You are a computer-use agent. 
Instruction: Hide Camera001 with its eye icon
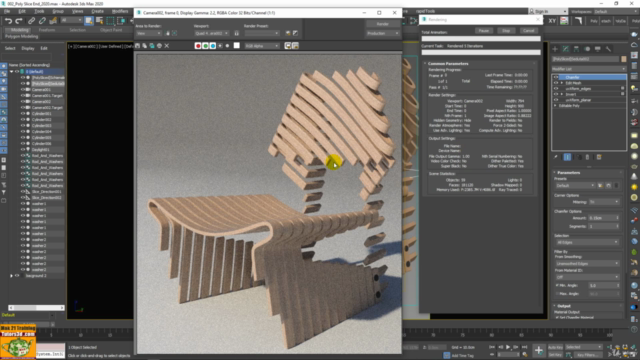point(23,89)
